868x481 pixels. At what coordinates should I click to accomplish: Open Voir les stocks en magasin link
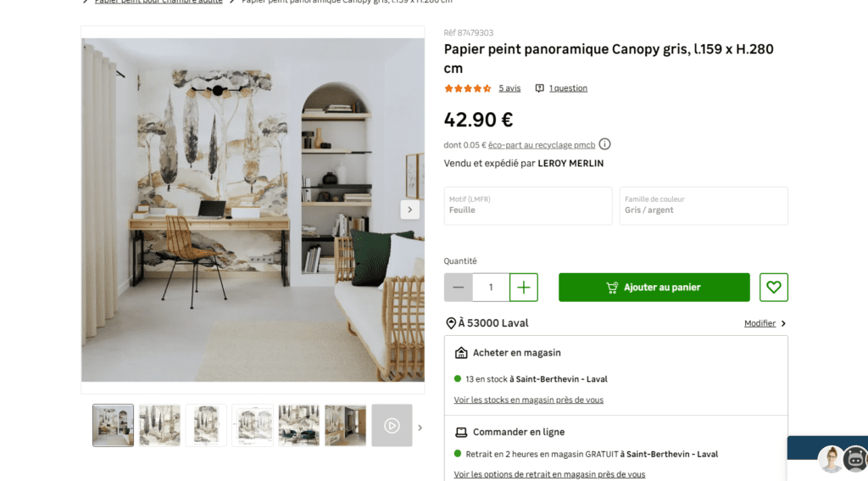pos(529,400)
